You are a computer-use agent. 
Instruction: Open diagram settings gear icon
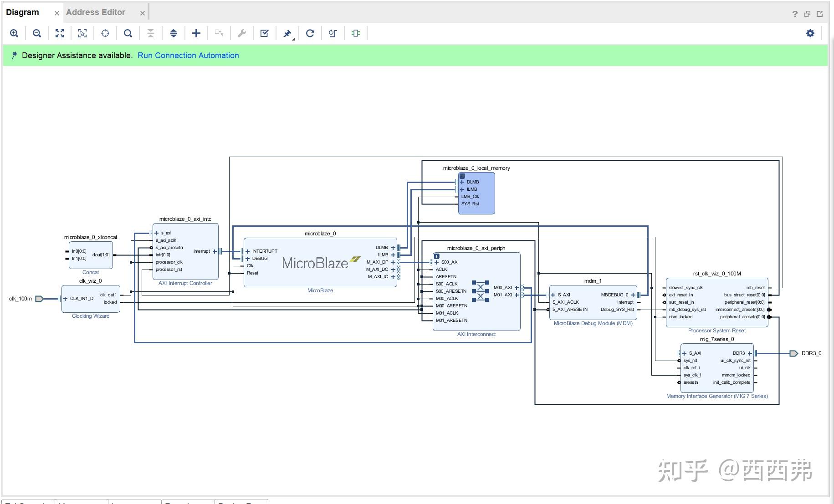coord(810,33)
